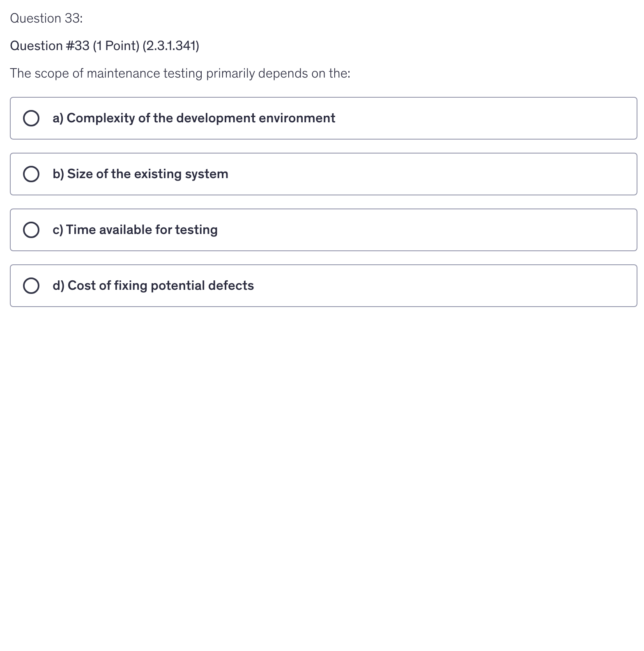Click the 'The scope of maintenance testing' prompt
This screenshot has width=644, height=651.
coord(106,73)
